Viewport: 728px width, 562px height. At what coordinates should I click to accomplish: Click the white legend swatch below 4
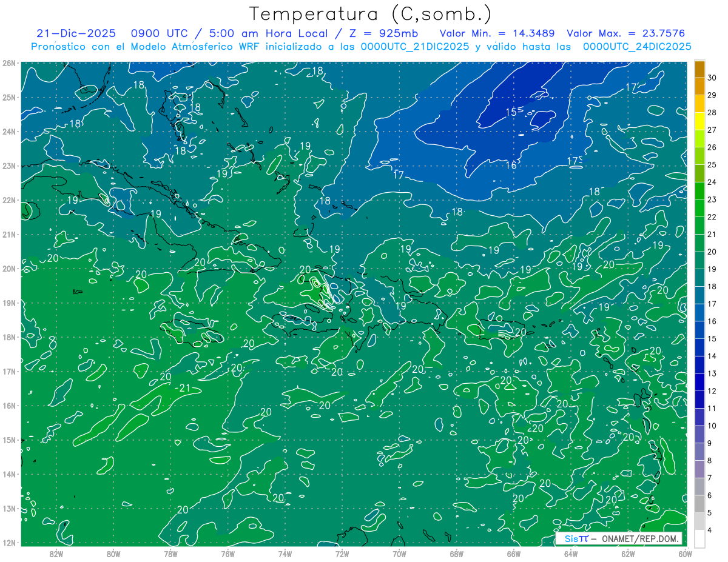coord(699,538)
